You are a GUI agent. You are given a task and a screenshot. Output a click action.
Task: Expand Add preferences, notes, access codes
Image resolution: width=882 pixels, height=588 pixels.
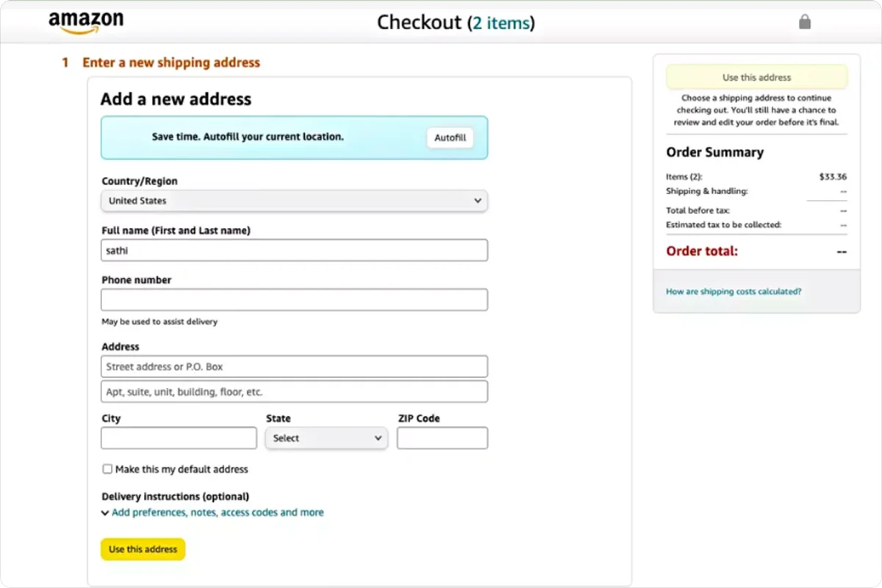coord(218,512)
